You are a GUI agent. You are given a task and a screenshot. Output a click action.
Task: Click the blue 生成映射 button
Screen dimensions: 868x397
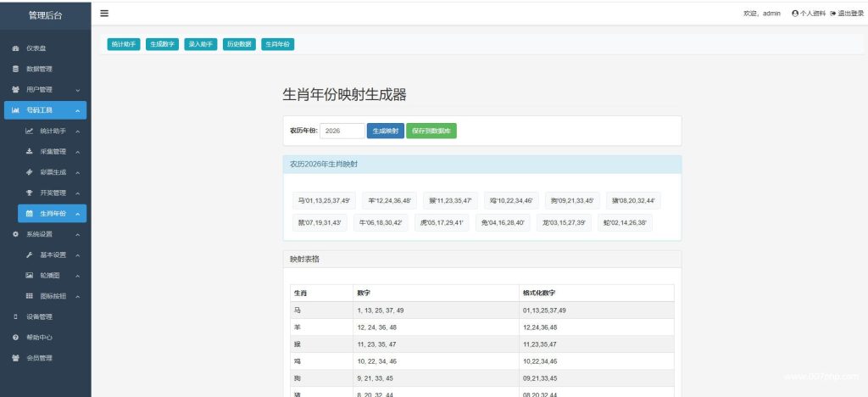tap(386, 131)
